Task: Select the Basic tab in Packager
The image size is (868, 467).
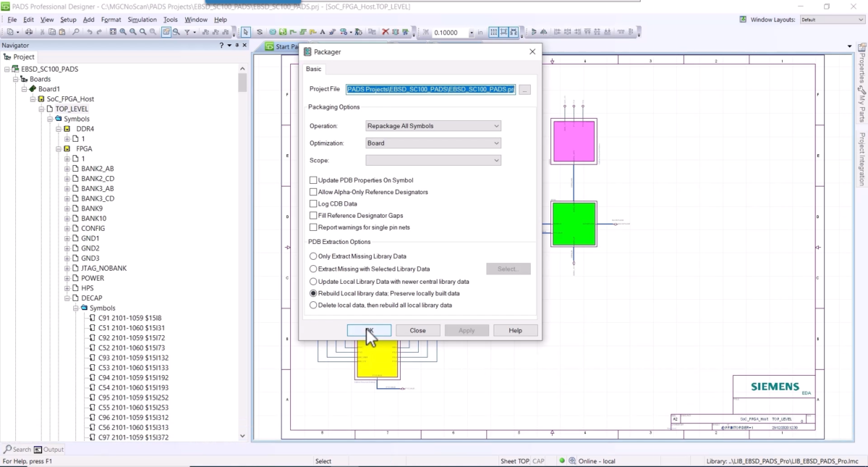Action: pyautogui.click(x=314, y=69)
